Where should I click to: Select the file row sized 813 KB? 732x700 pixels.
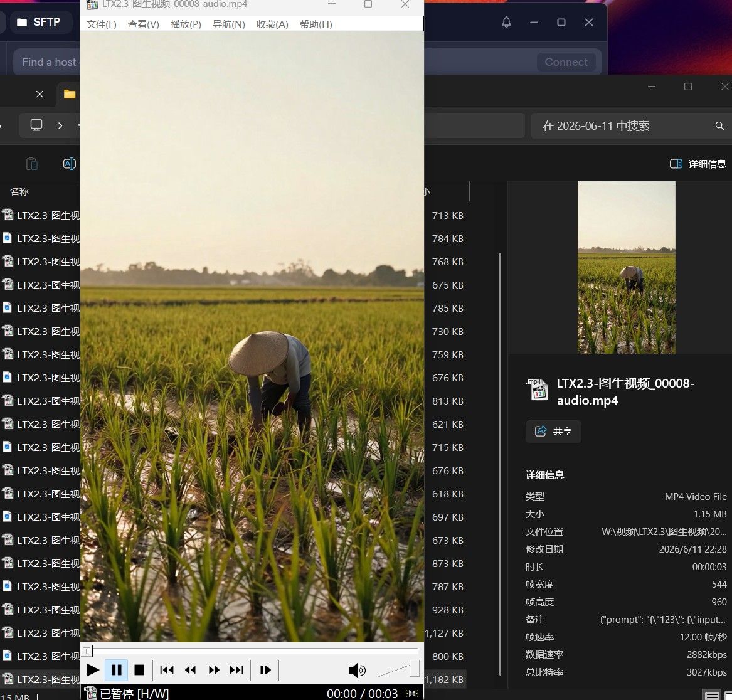coord(233,401)
